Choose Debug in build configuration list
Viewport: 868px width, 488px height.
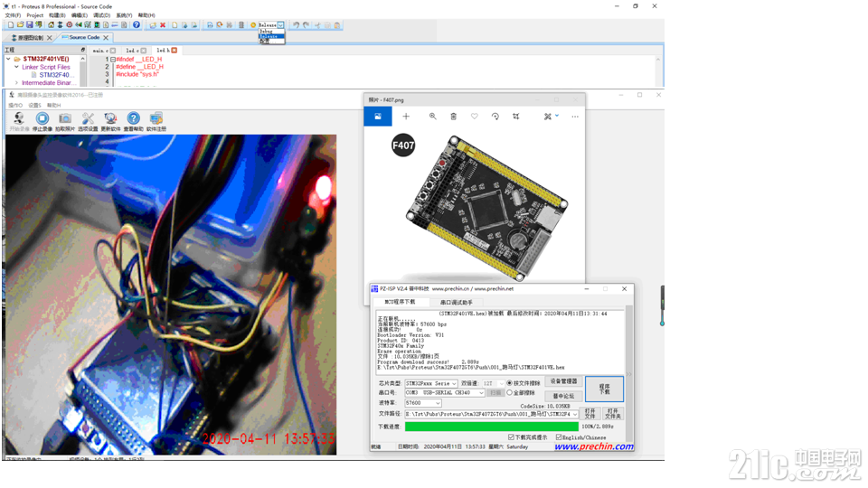pos(271,32)
